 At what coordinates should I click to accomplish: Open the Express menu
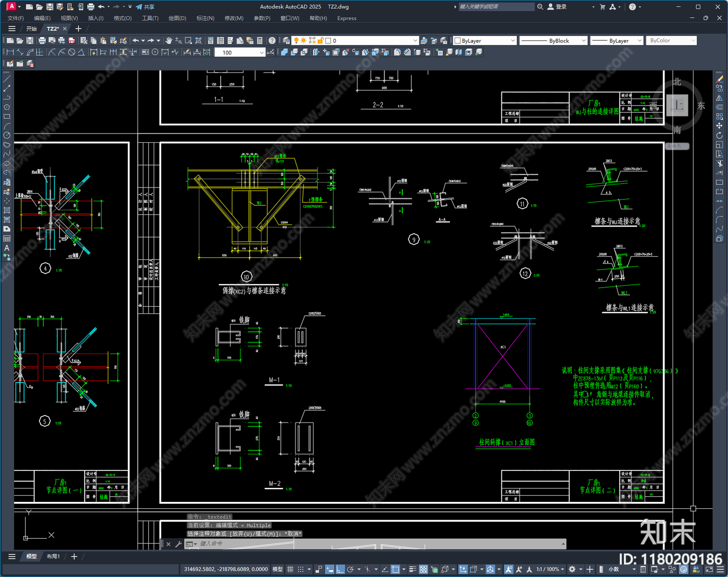coord(347,18)
